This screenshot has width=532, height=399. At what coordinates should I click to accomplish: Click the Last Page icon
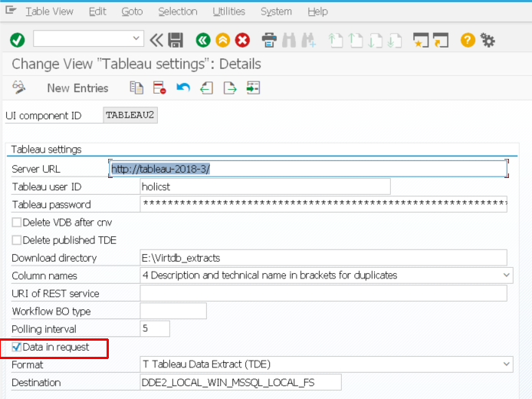(395, 40)
